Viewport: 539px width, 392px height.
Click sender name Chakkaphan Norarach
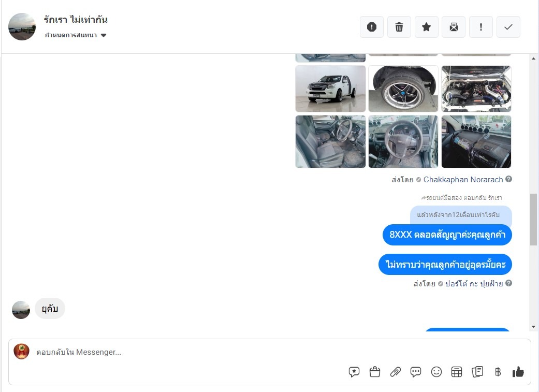463,180
